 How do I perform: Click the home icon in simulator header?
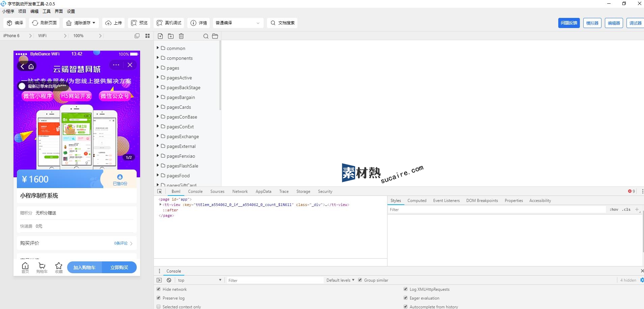coord(31,67)
